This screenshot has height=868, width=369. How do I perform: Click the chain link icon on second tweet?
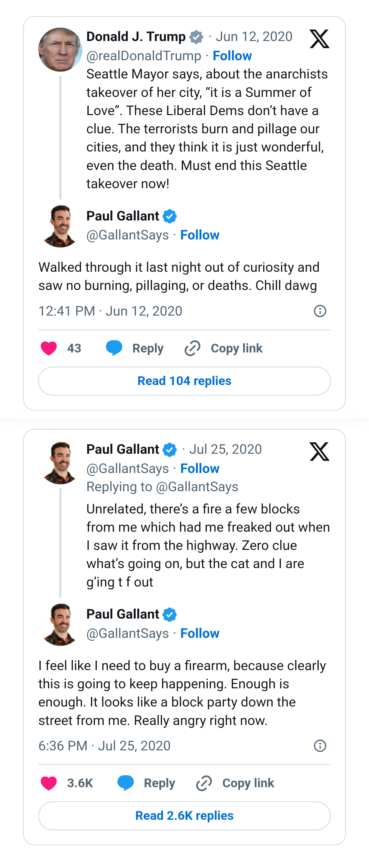(204, 783)
